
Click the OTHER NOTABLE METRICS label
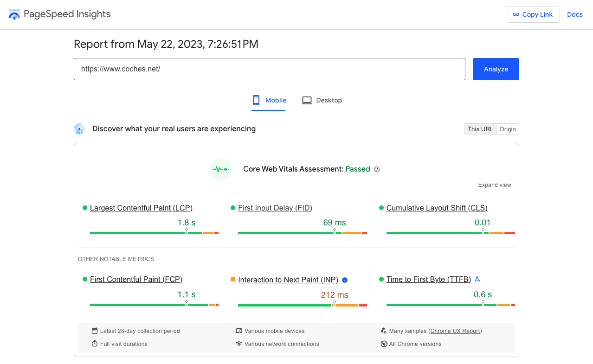point(116,259)
